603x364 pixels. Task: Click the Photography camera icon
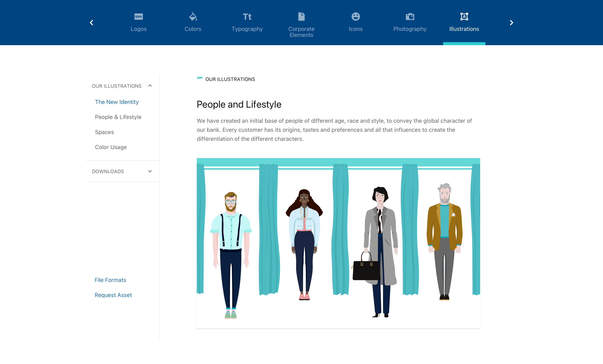410,17
